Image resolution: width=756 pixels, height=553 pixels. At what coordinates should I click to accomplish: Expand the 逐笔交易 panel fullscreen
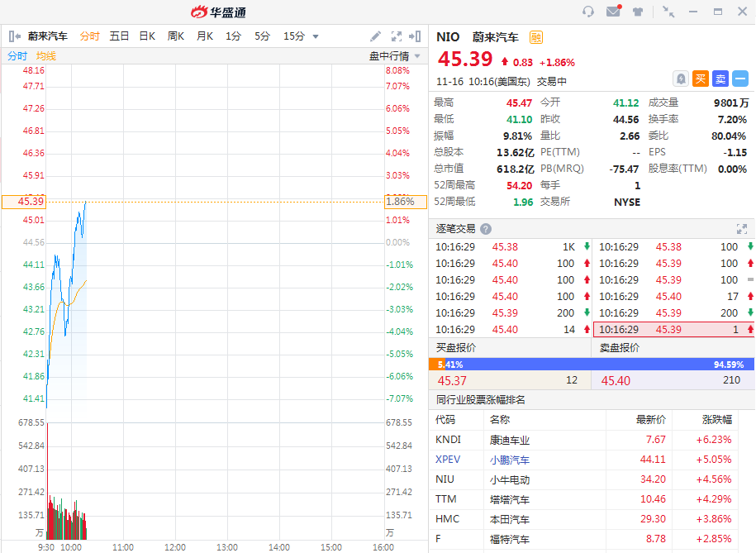coord(741,229)
